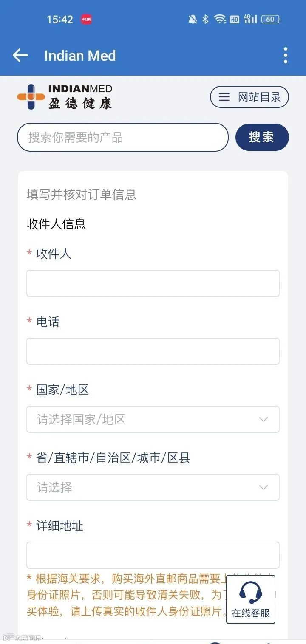Focus the product search box
Screen dimensions: 306x644
(x=122, y=137)
